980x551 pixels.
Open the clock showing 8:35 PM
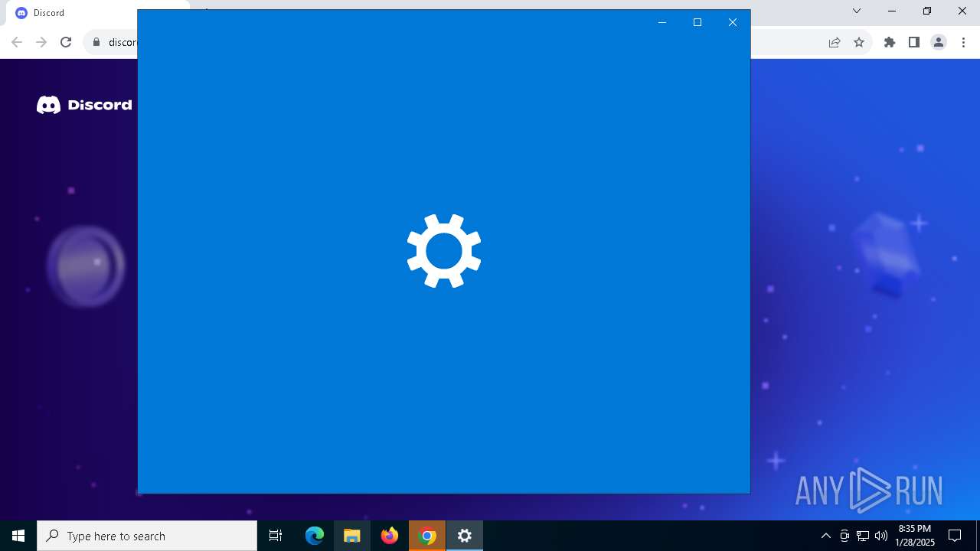pos(915,536)
